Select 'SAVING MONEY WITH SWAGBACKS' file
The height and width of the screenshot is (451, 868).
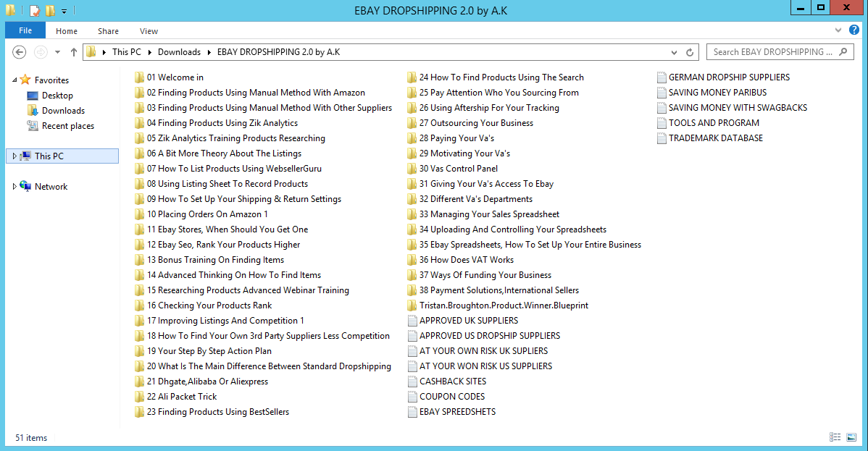pos(738,107)
